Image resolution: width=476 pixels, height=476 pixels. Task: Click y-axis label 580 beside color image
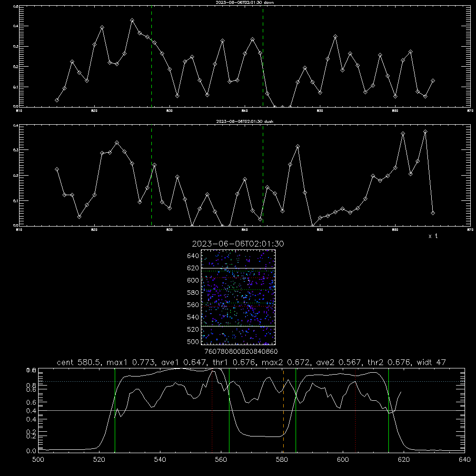(193, 293)
